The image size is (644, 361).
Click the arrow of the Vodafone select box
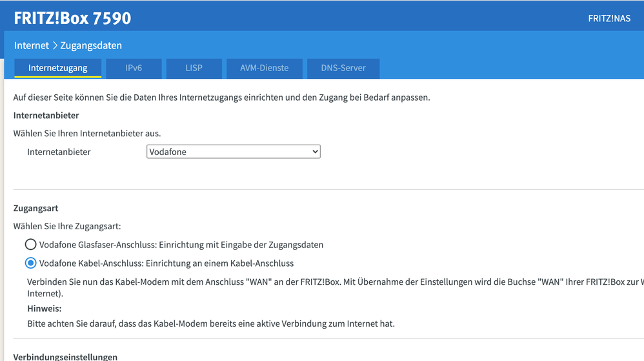[315, 152]
